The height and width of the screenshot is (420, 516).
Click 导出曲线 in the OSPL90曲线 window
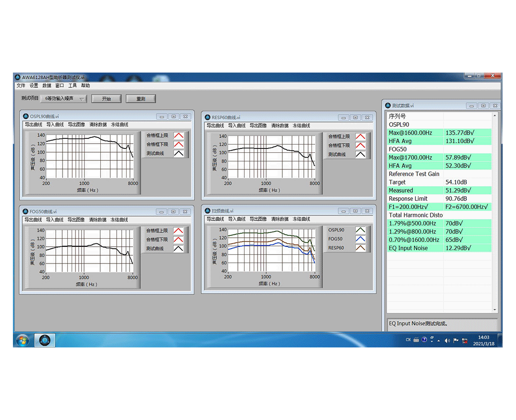33,125
